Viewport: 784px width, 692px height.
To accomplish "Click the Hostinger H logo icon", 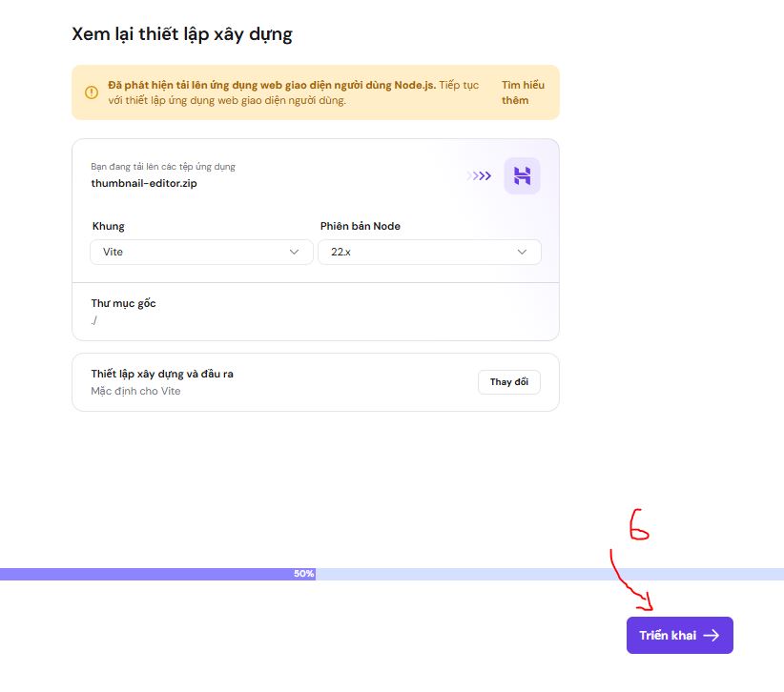I will click(522, 175).
